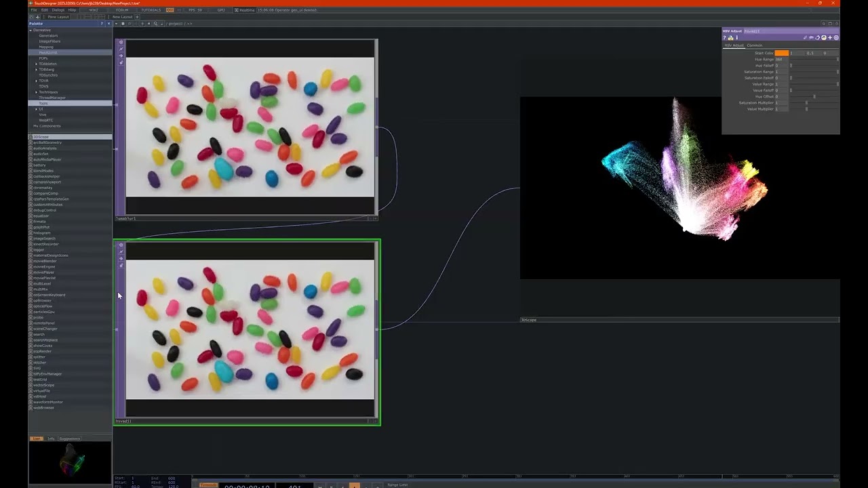Select the vectorScope palette component
This screenshot has width=868, height=488.
click(x=43, y=385)
